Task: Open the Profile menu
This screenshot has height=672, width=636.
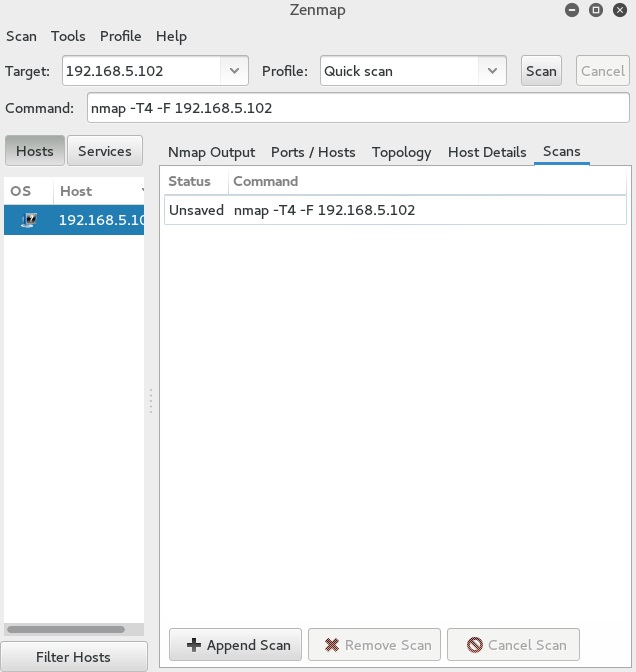Action: [x=120, y=36]
